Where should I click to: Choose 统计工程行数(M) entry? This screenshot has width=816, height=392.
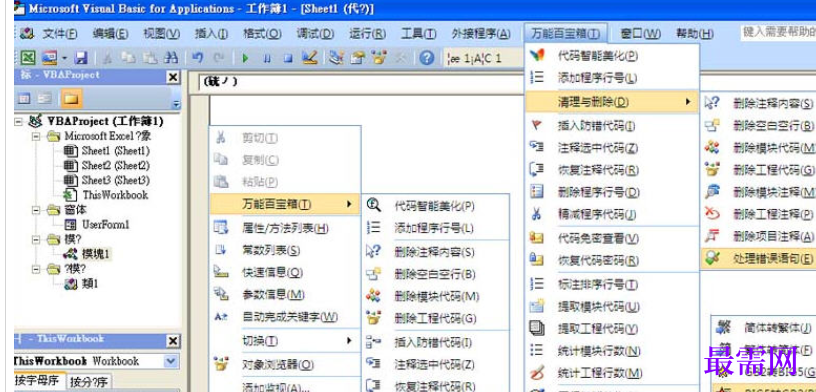pos(611,373)
